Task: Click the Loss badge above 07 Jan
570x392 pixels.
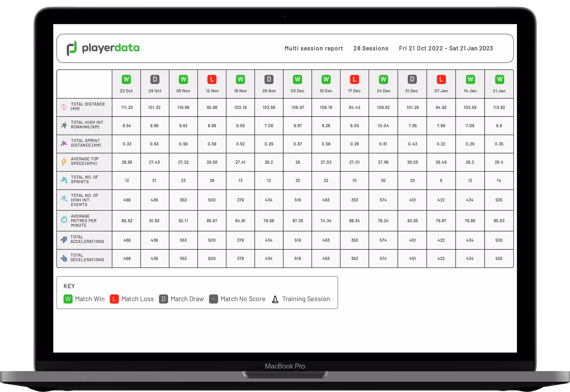Action: (x=441, y=79)
